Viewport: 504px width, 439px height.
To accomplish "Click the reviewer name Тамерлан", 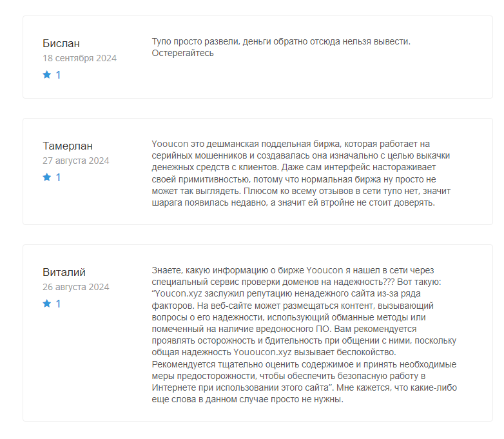I will (x=68, y=146).
